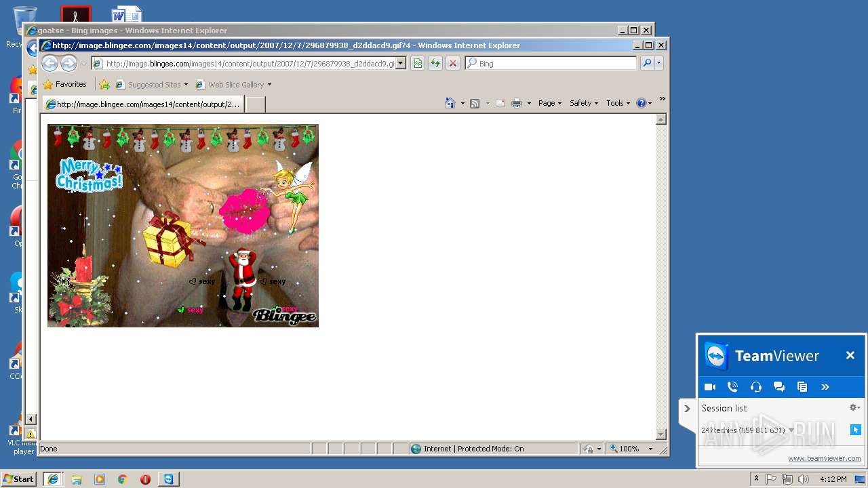Open the www.teamviewer.com link

click(825, 459)
